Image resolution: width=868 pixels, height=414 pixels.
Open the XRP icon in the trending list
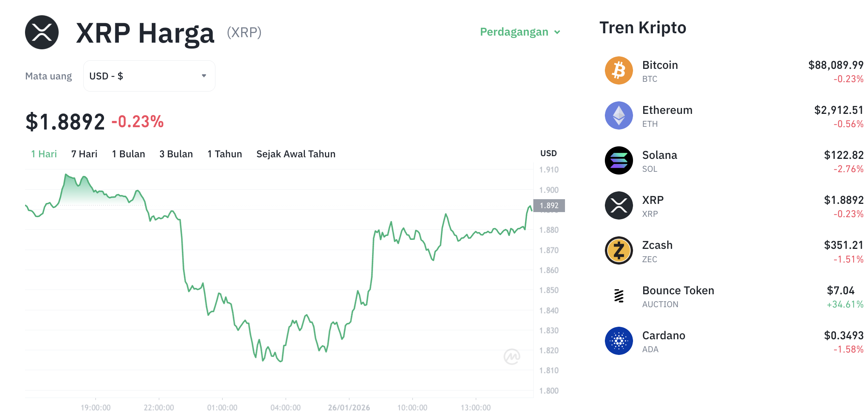coord(619,205)
